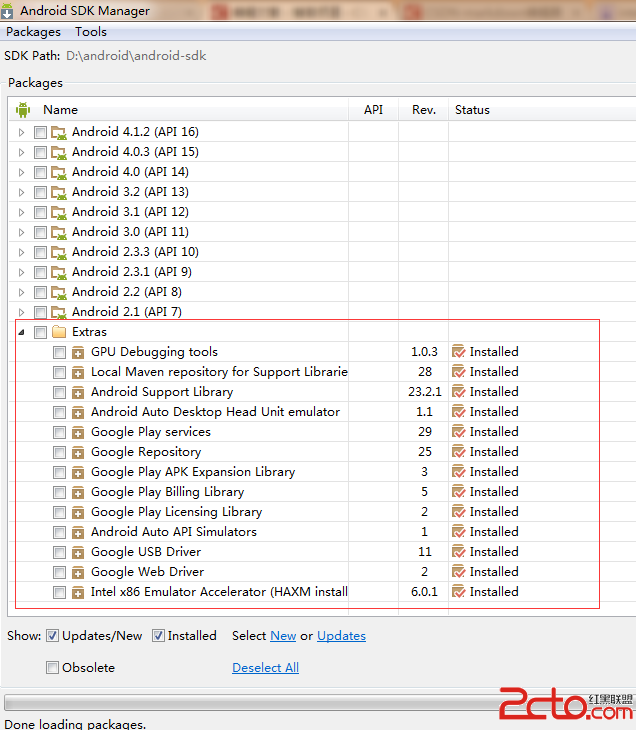The image size is (636, 730).
Task: Enable the Obsolete checkbox
Action: pyautogui.click(x=53, y=668)
